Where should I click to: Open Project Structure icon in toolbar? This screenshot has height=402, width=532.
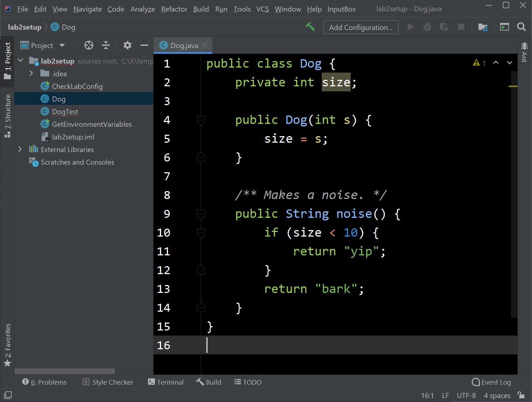[x=483, y=27]
